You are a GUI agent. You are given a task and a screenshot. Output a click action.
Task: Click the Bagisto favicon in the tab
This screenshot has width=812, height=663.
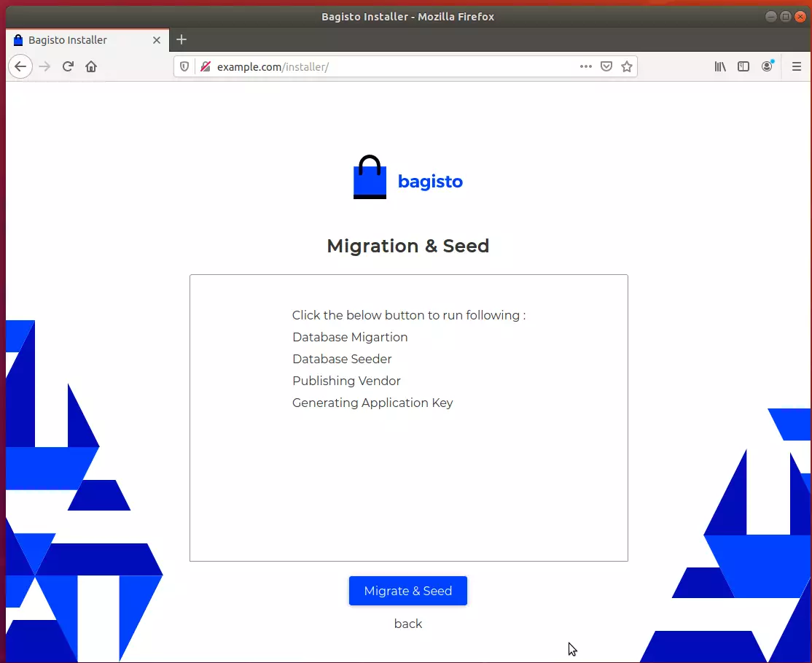[18, 40]
